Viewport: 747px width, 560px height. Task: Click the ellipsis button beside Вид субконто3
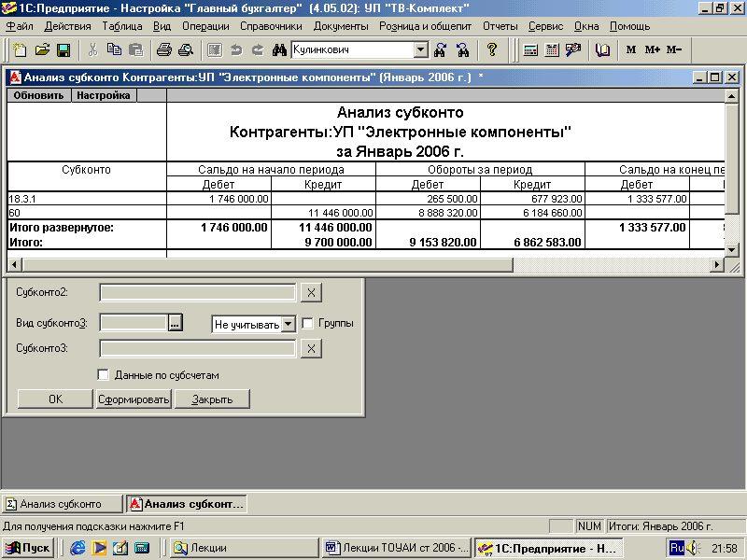(175, 323)
